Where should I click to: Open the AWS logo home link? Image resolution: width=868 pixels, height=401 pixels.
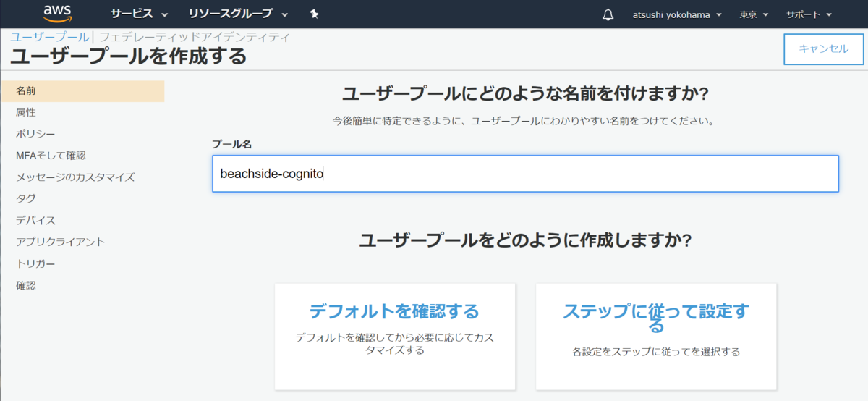click(57, 13)
